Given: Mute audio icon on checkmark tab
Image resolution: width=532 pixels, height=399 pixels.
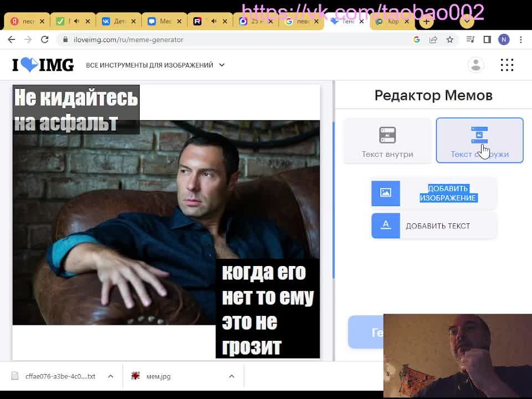Looking at the screenshot, I should coord(76,22).
